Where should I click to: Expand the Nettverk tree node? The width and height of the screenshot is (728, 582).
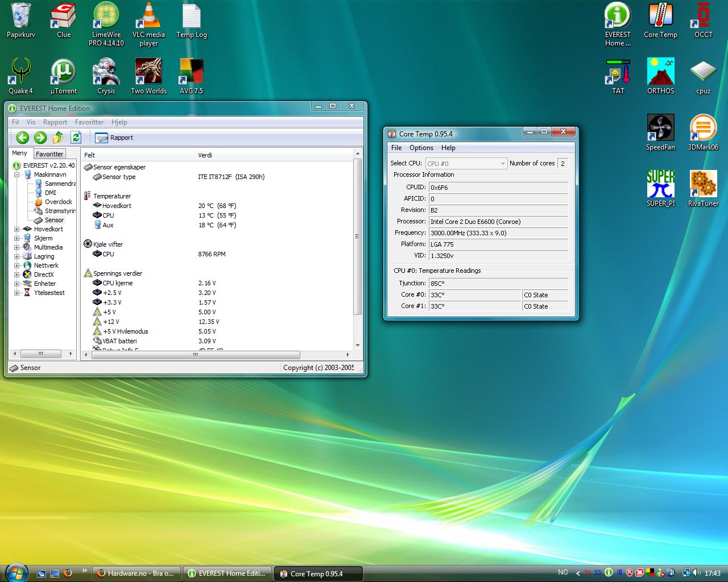[16, 265]
